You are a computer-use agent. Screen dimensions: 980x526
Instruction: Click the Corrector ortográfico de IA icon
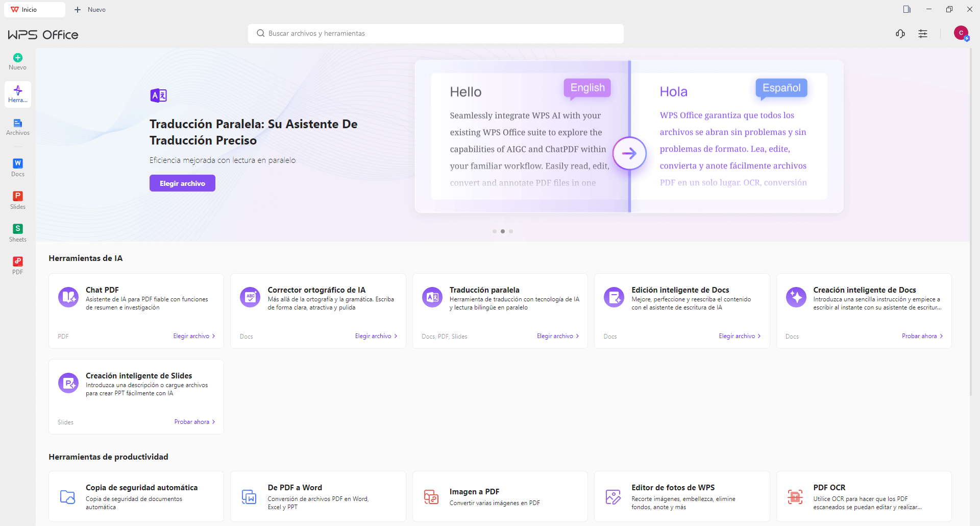tap(250, 297)
